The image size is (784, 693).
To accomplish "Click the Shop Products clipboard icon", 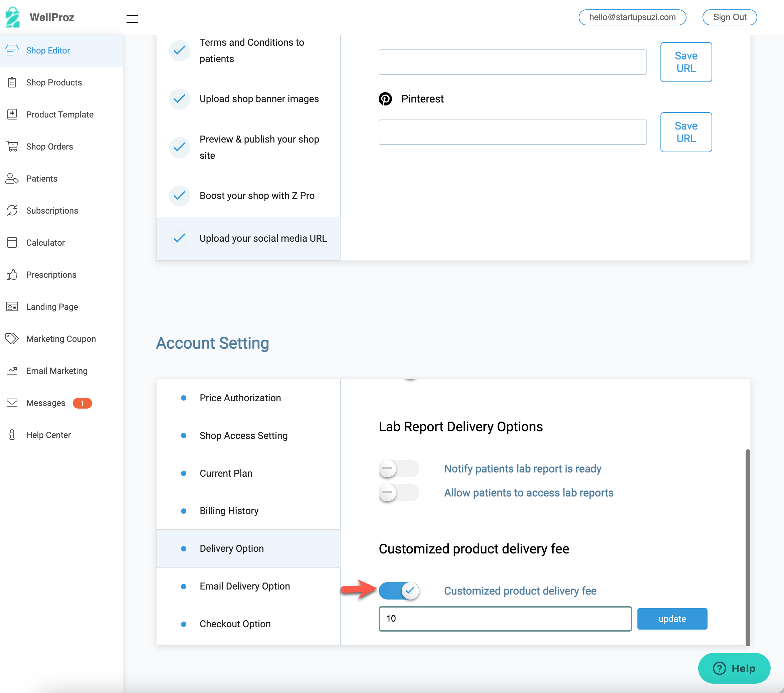I will click(12, 82).
